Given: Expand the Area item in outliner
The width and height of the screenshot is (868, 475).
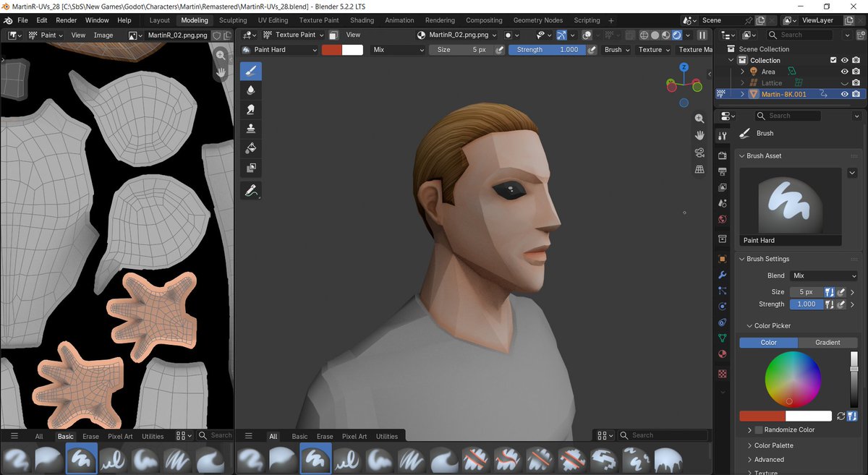Looking at the screenshot, I should click(x=742, y=72).
